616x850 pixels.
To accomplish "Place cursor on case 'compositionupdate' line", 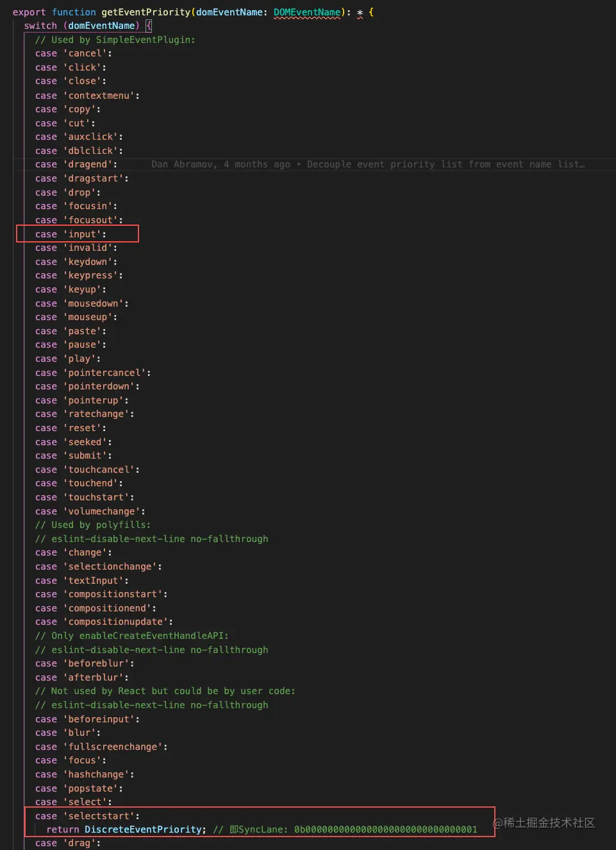I will (x=104, y=622).
